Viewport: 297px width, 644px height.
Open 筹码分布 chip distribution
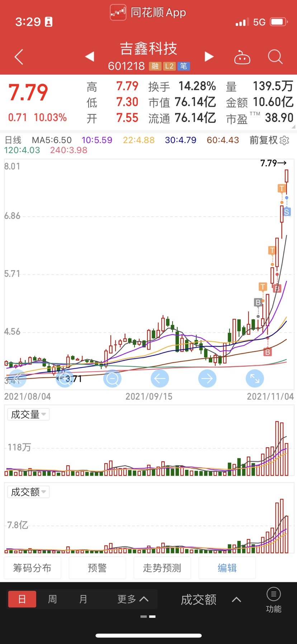click(32, 568)
